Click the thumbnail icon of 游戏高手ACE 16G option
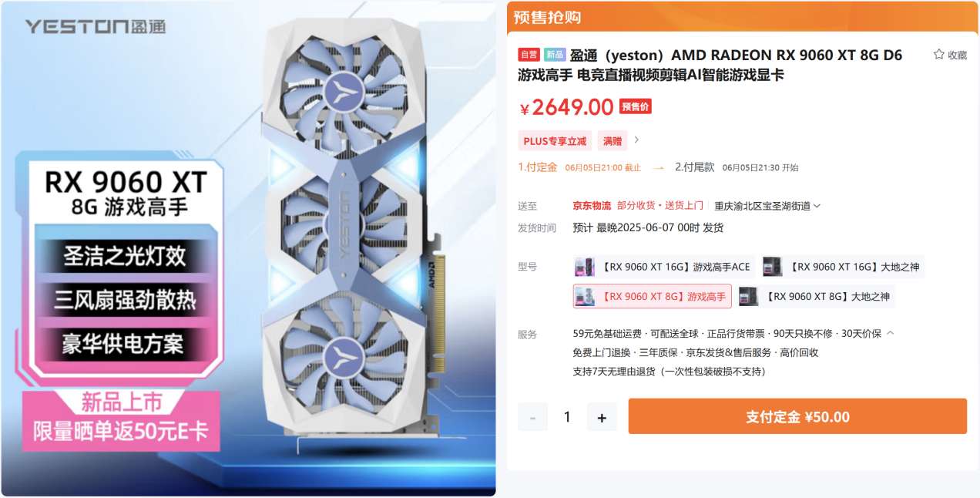 585,267
